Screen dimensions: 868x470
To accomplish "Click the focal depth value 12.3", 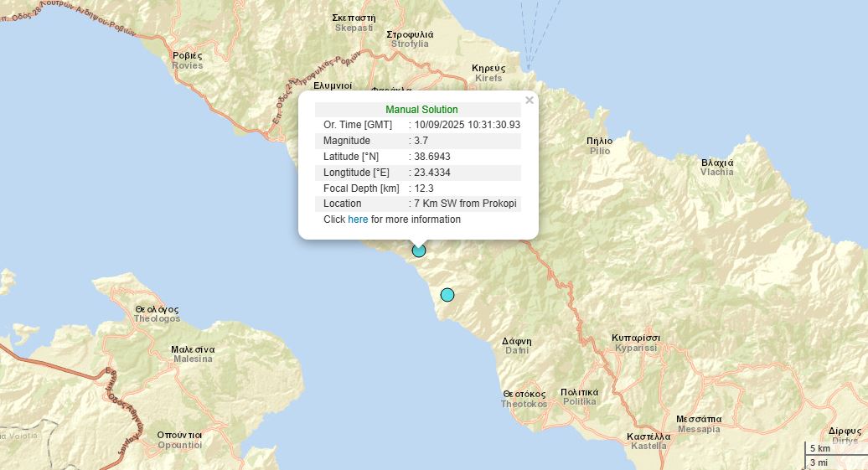I will tap(425, 189).
